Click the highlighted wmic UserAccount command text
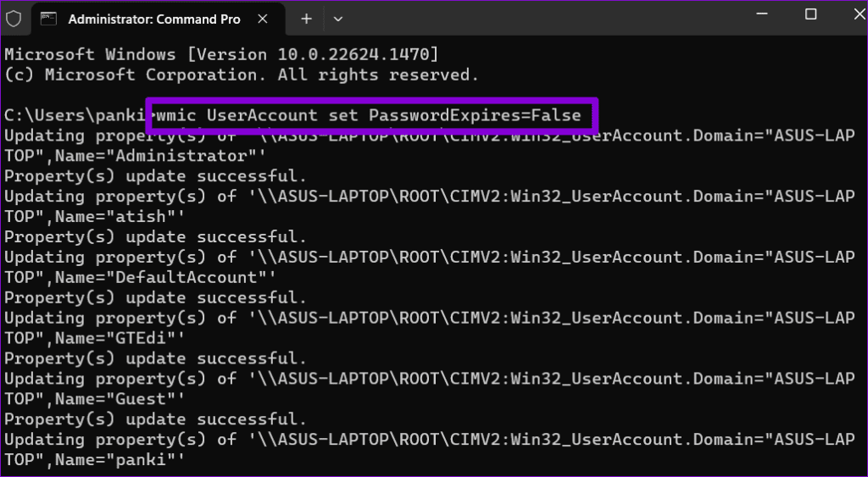The height and width of the screenshot is (477, 868). (369, 116)
